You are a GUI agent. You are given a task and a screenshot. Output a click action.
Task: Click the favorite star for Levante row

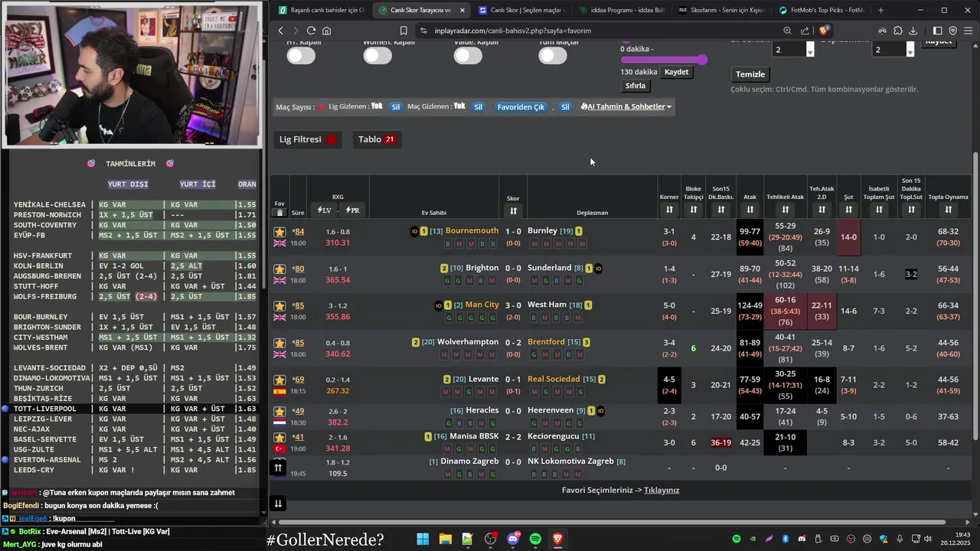point(279,380)
